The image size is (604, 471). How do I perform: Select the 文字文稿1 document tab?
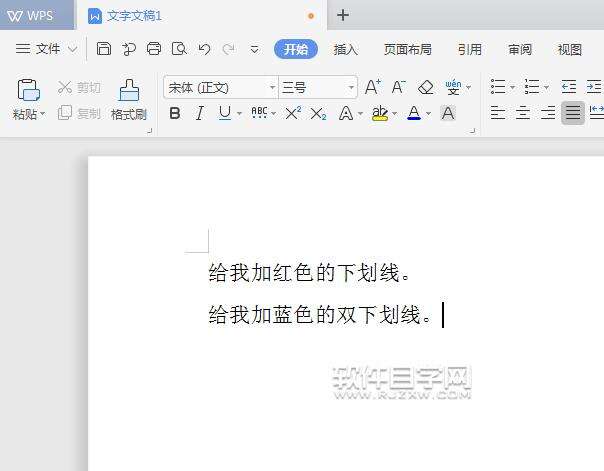[201, 16]
